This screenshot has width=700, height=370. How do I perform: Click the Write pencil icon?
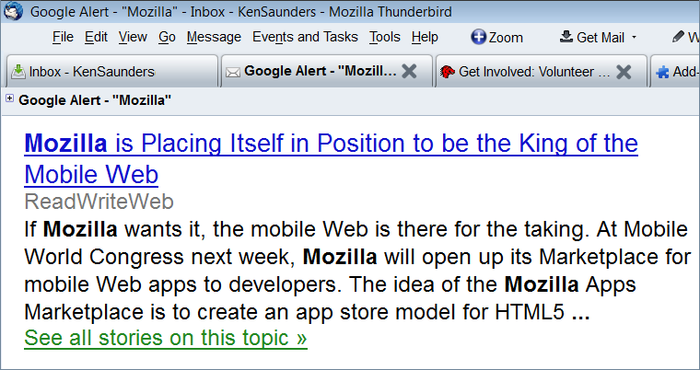click(x=678, y=36)
